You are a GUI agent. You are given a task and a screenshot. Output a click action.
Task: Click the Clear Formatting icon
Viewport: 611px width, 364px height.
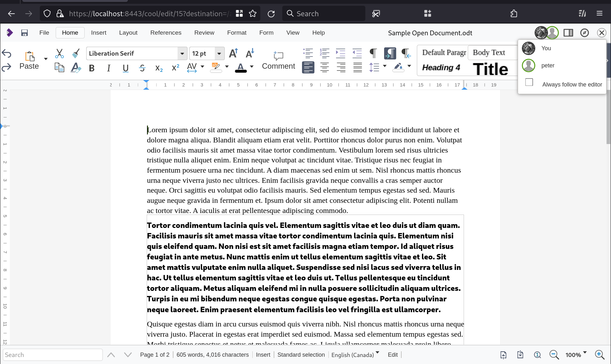76,68
